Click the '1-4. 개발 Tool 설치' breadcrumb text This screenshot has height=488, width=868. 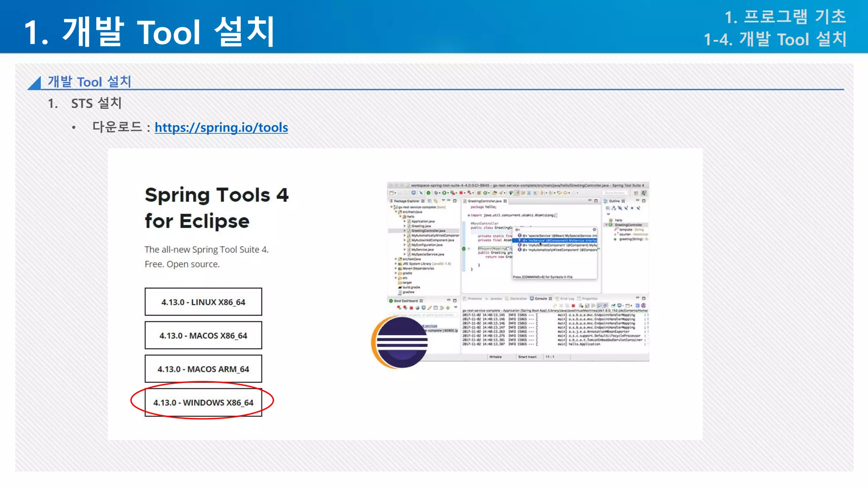[x=775, y=39]
